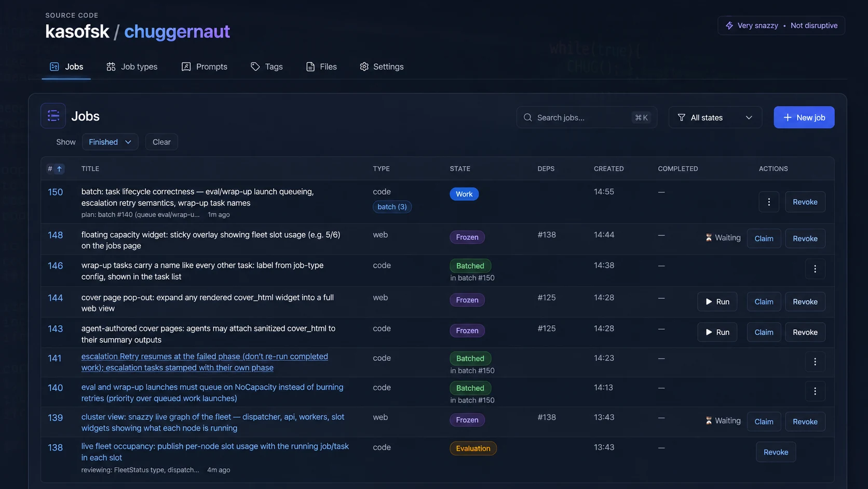
Task: Open more actions menu for job 150
Action: [769, 202]
